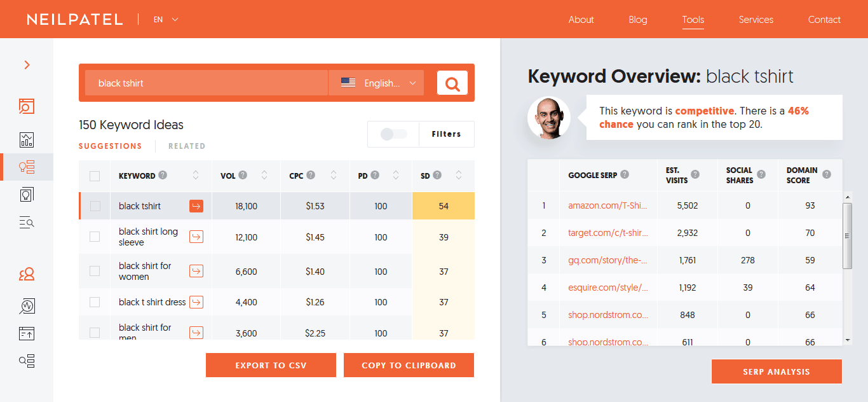Click arrow icon for black t shirt dress
This screenshot has height=402, width=868.
click(196, 302)
